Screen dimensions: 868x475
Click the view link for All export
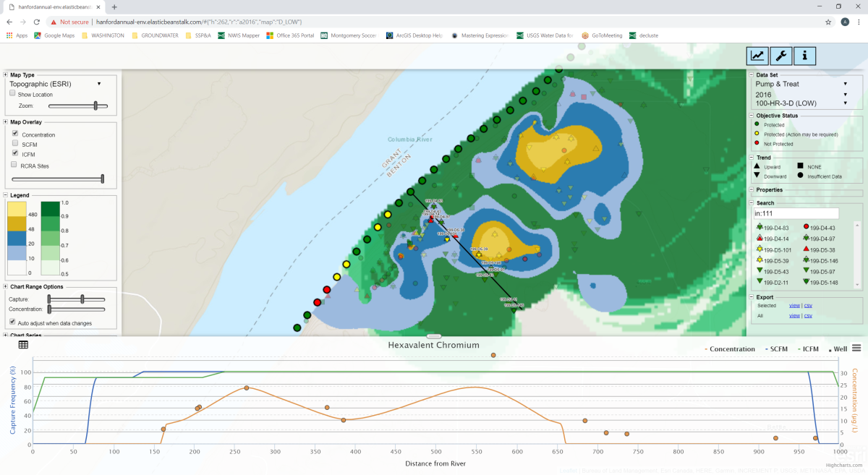coord(794,316)
